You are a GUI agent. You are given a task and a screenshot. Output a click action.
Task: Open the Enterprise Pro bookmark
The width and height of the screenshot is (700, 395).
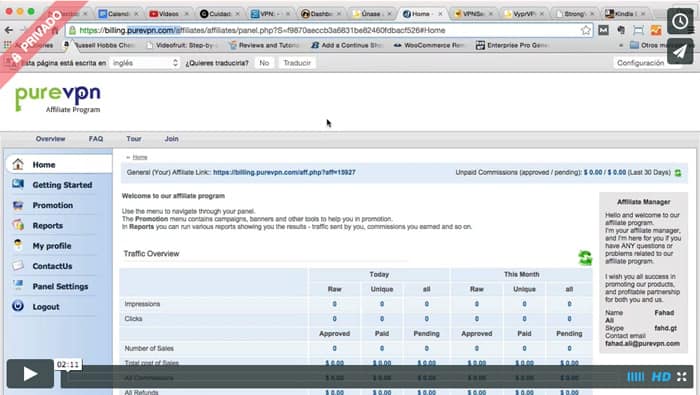[512, 45]
